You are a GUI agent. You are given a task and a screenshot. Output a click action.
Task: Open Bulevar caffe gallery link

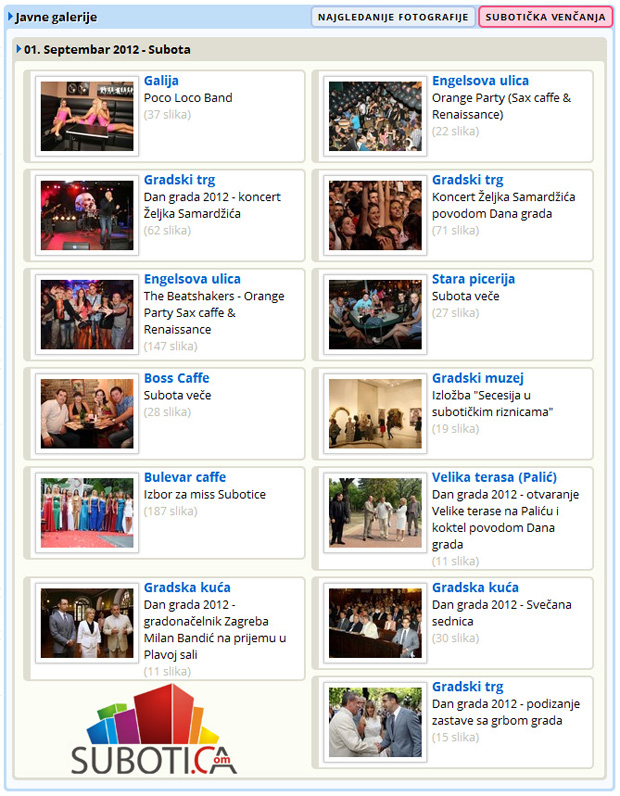click(185, 477)
